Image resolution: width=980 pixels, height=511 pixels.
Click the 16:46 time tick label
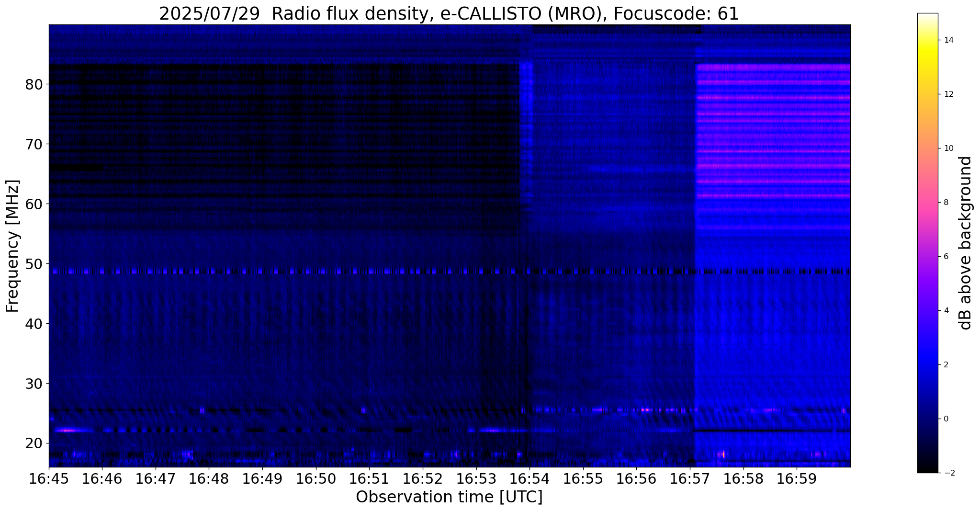[102, 478]
